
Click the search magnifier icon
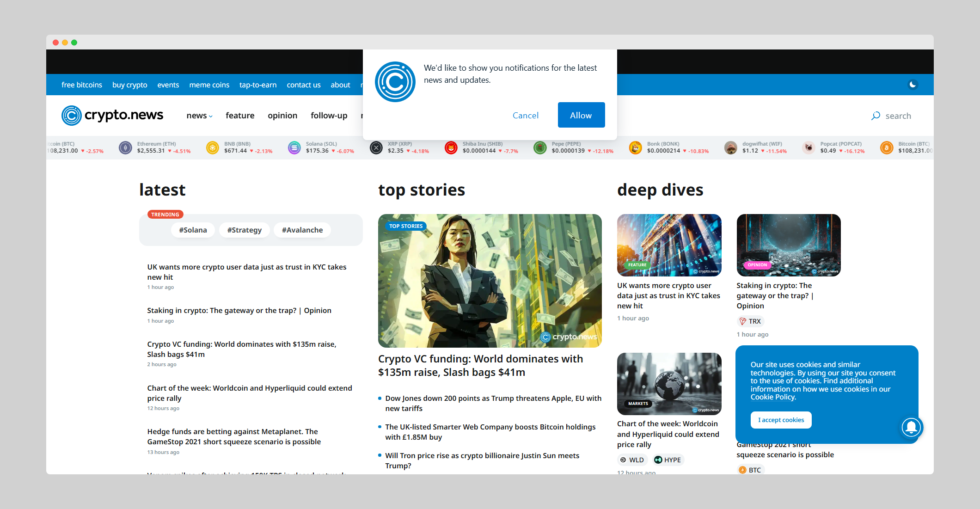(x=876, y=116)
